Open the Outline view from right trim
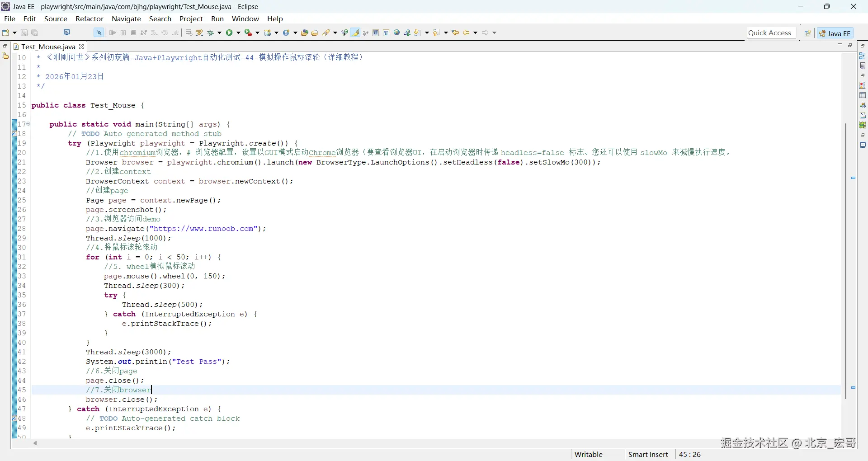 (x=863, y=56)
